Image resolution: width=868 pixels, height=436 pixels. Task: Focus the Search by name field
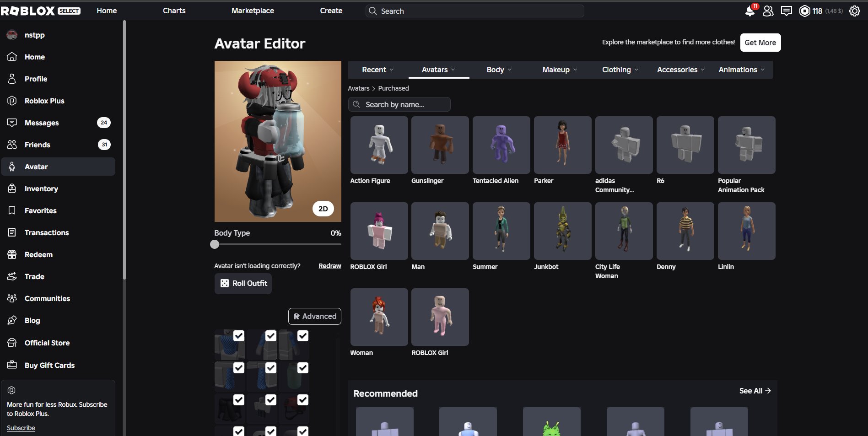tap(399, 104)
